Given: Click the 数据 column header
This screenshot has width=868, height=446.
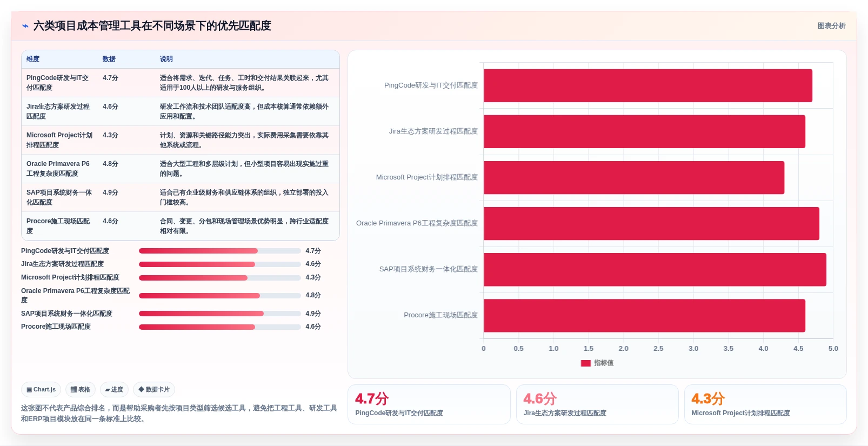Looking at the screenshot, I should (x=109, y=59).
